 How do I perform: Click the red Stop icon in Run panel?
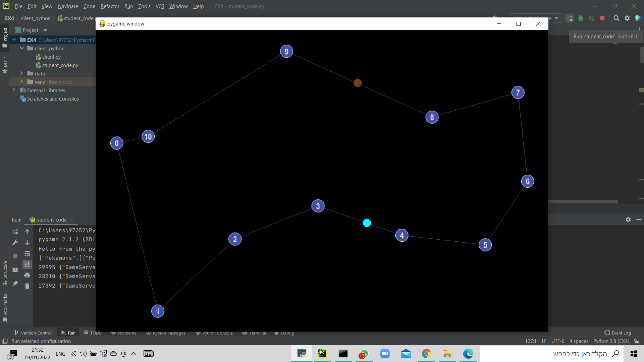(15, 256)
